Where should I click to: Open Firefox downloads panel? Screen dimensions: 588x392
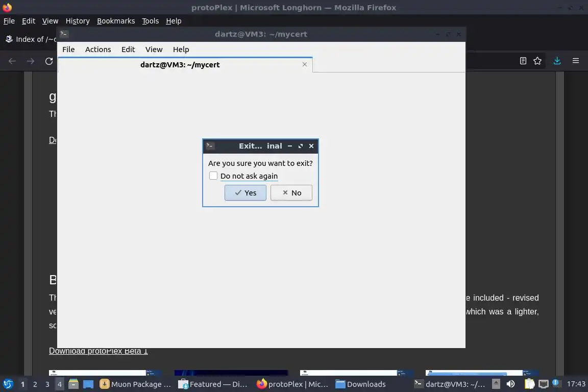click(x=557, y=61)
